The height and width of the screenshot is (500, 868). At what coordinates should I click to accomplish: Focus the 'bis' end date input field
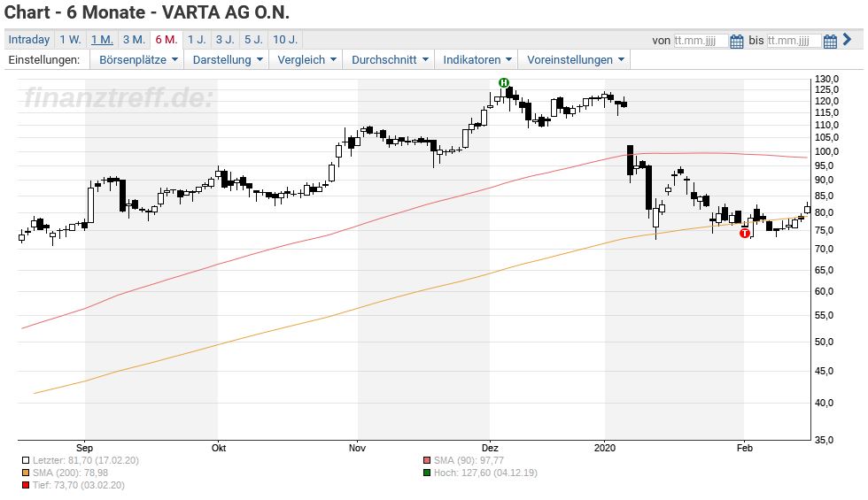pos(794,41)
